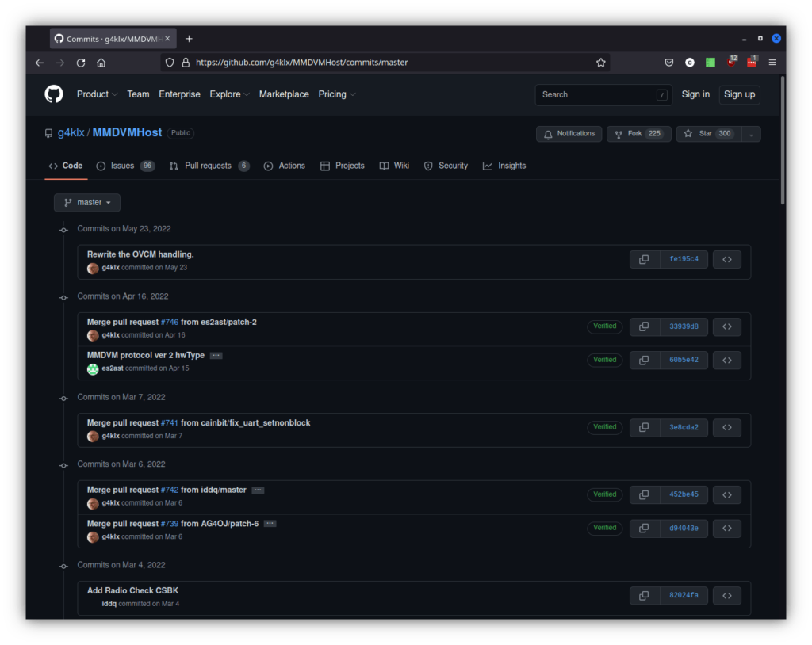
Task: Open the Pull requests tab
Action: coord(209,166)
